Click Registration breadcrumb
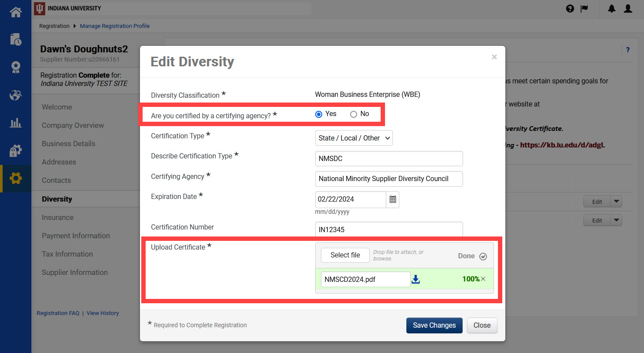Image resolution: width=644 pixels, height=353 pixels. tap(54, 26)
